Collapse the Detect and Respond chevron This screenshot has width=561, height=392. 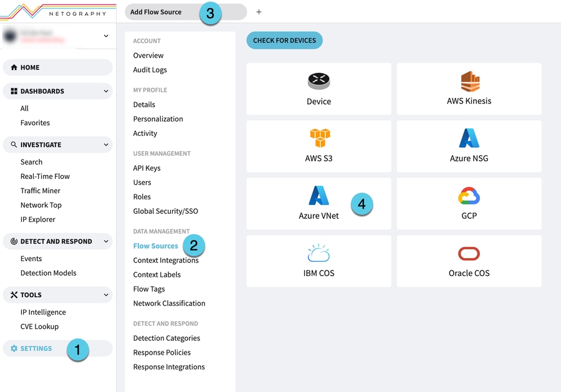click(x=106, y=241)
